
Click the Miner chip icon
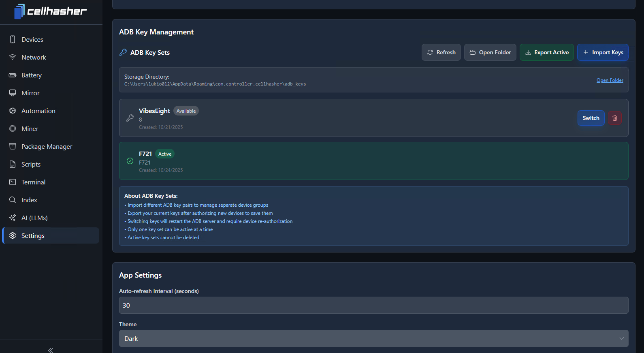(x=13, y=128)
